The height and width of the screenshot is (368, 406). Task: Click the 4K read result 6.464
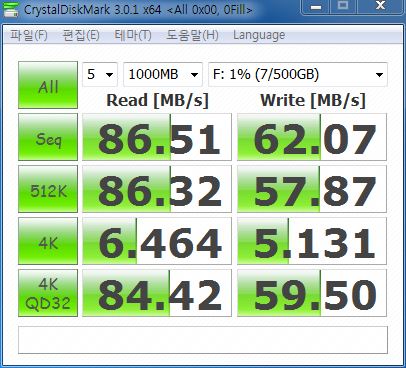(x=157, y=241)
